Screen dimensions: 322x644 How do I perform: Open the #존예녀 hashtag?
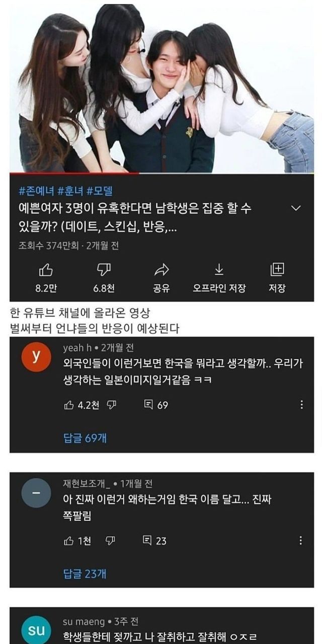point(36,191)
